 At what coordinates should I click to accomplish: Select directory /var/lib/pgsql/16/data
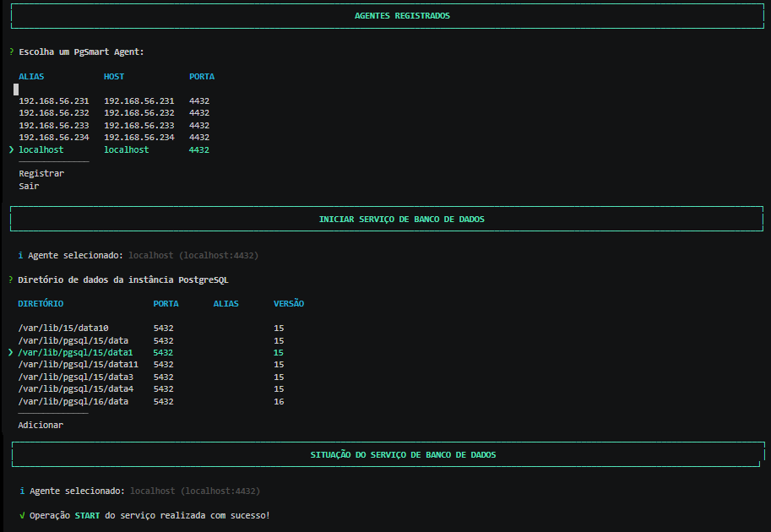point(73,402)
